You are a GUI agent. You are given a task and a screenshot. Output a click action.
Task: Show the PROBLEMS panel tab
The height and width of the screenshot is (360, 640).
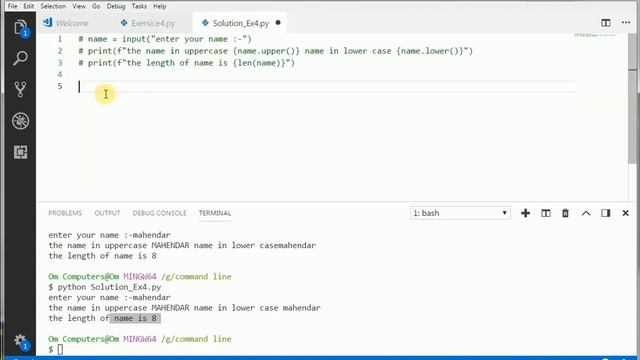point(65,213)
